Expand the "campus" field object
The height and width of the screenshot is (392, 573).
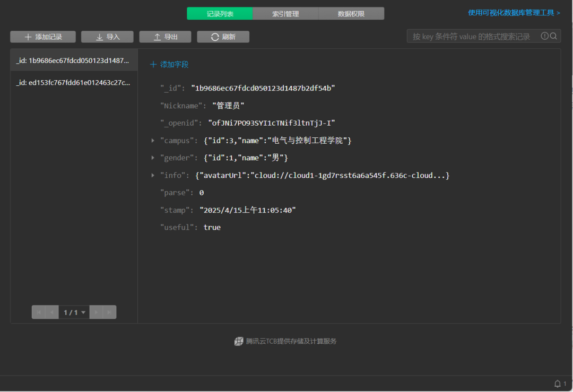coord(153,141)
